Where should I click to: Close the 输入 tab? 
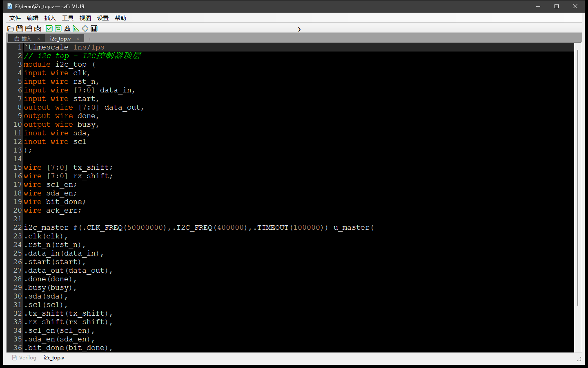(x=38, y=39)
